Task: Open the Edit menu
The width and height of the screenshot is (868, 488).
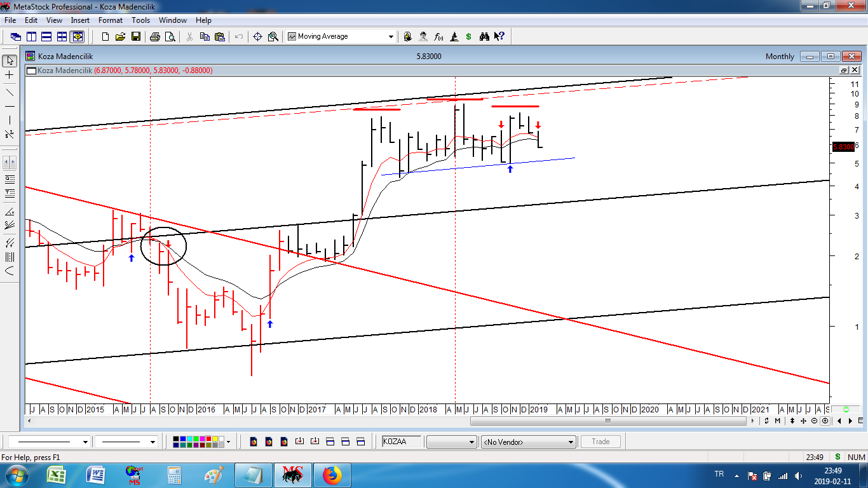Action: click(31, 20)
